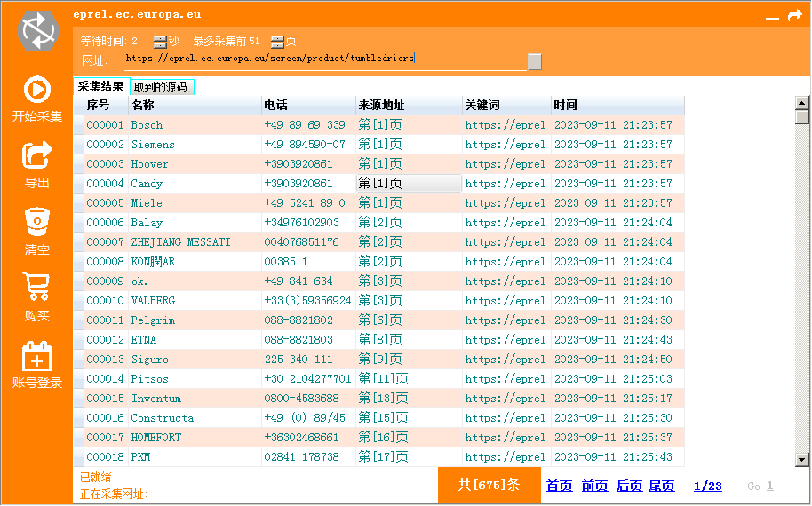The height and width of the screenshot is (506, 812).
Task: Click the Start Collection (开始采集) play icon
Action: [x=36, y=91]
